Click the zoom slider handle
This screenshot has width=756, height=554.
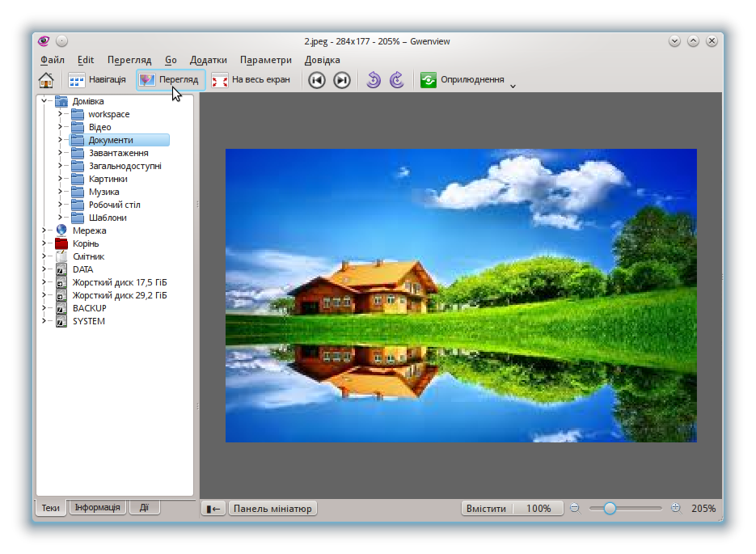(x=610, y=509)
